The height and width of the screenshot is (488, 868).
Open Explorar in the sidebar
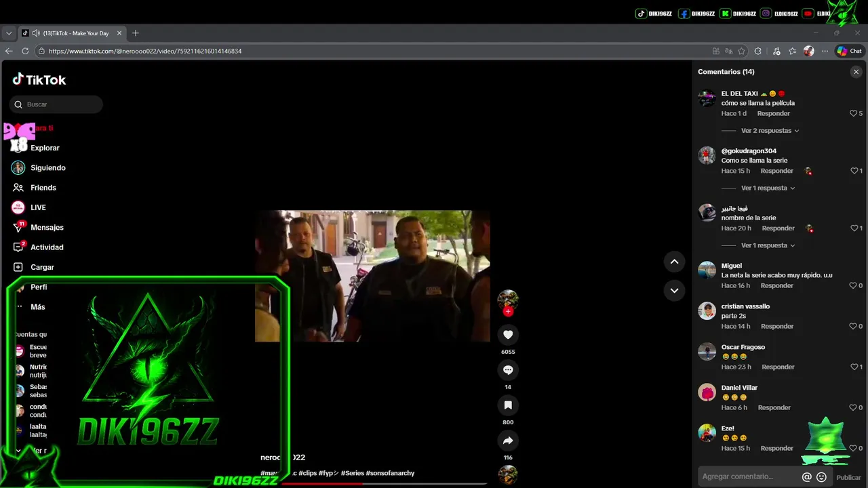pos(45,148)
